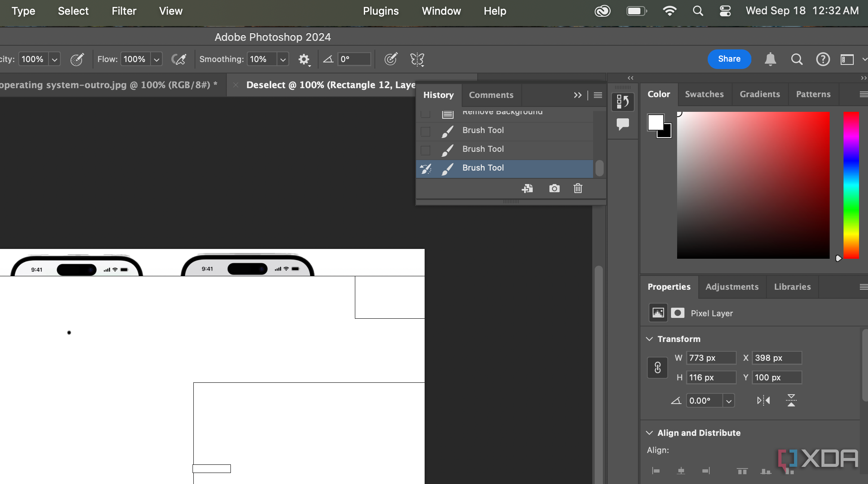The image size is (868, 484).
Task: Expand the Smoothing percentage dropdown
Action: tap(283, 59)
